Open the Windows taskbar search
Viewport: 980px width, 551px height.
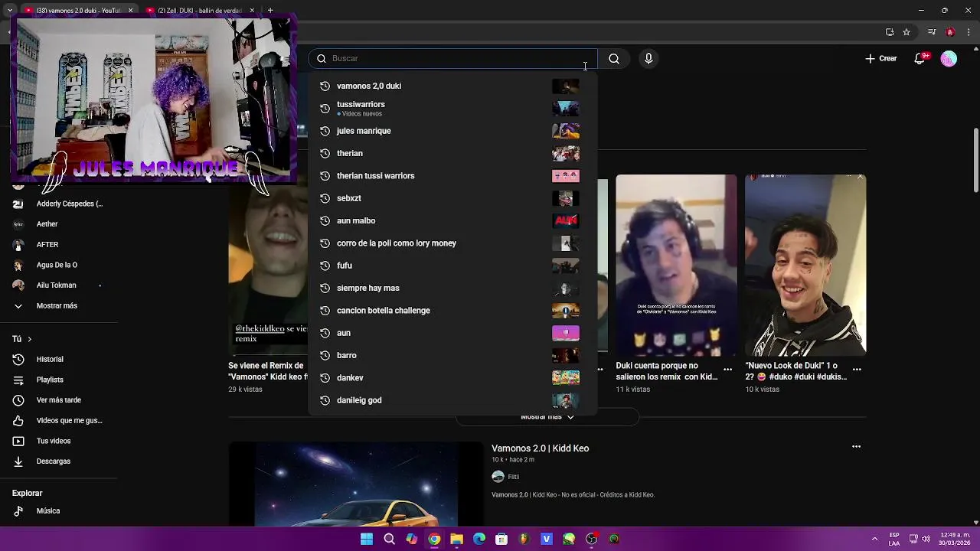[389, 539]
